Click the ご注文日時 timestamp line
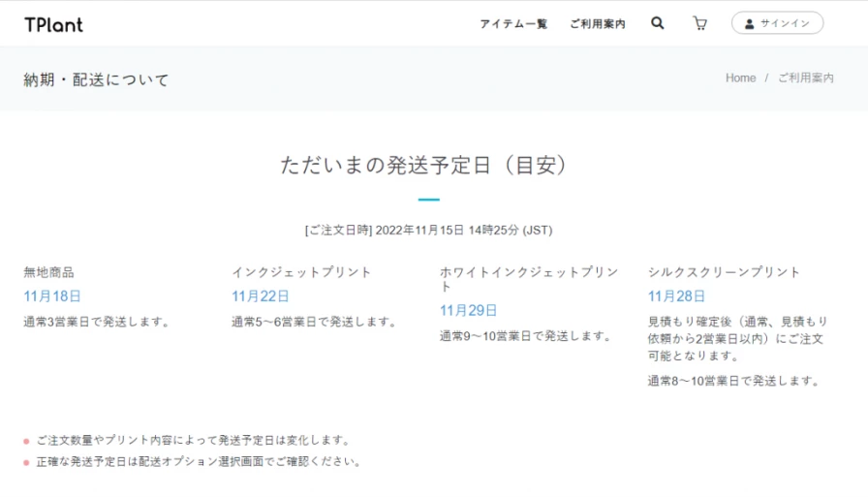This screenshot has height=497, width=868. [x=428, y=230]
